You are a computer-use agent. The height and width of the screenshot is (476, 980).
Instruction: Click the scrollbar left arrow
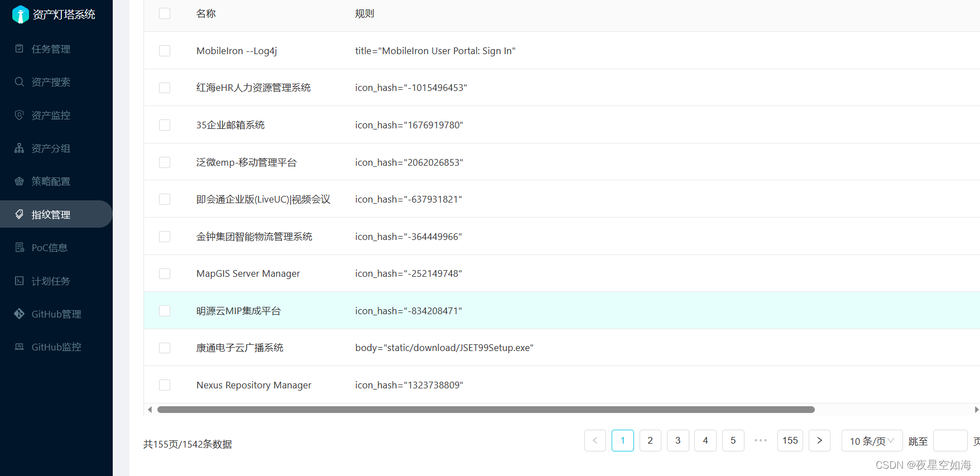coord(150,410)
